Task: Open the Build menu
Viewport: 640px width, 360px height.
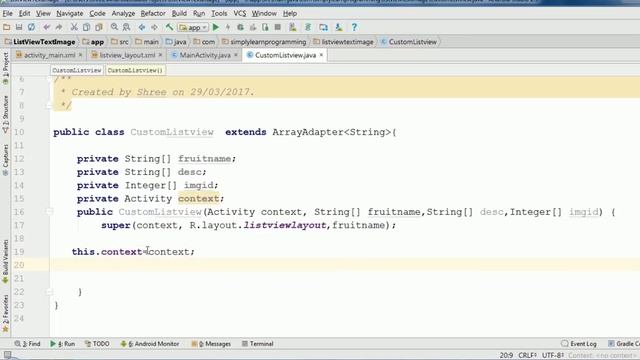Action: 179,13
